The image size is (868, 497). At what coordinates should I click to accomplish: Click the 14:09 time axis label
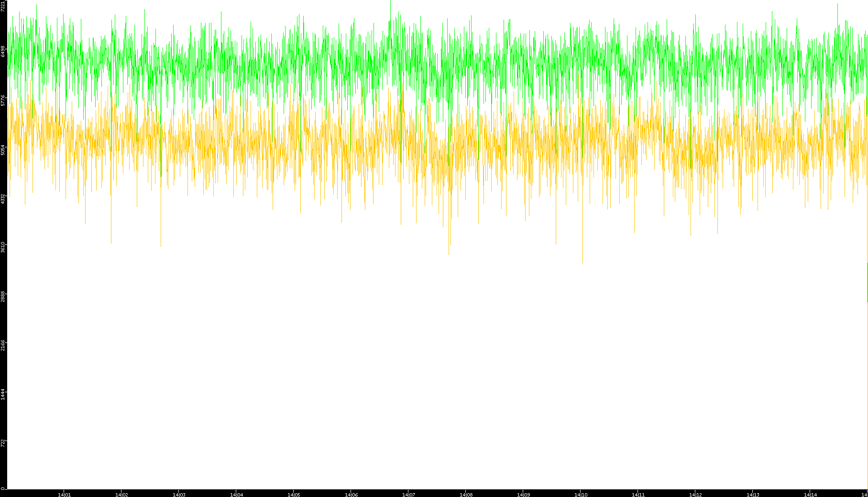point(523,495)
